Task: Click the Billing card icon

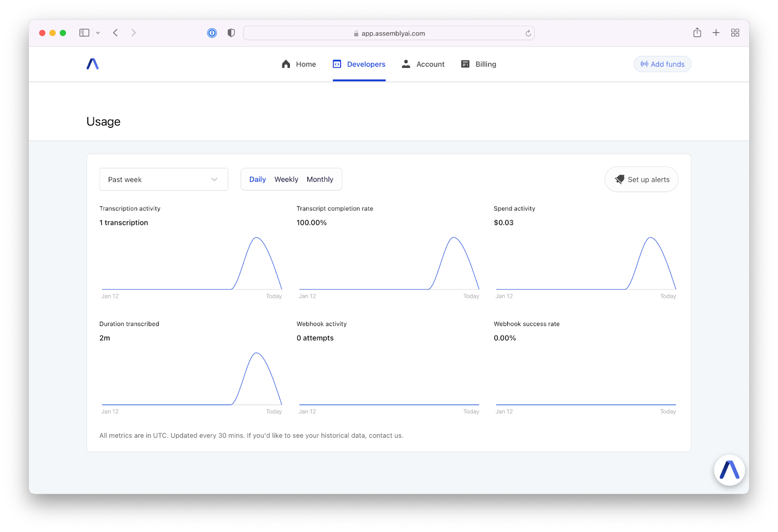Action: [x=465, y=64]
